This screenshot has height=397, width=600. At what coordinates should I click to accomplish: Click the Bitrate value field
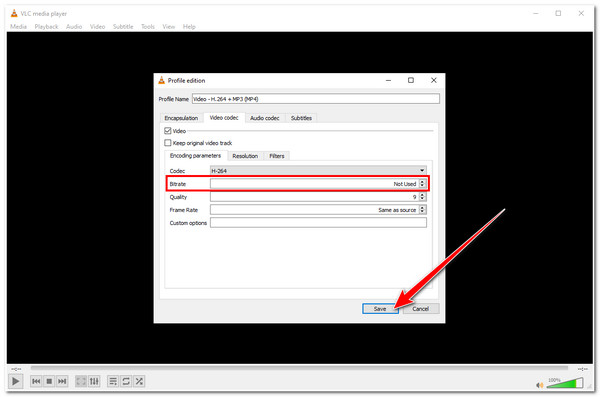(314, 184)
